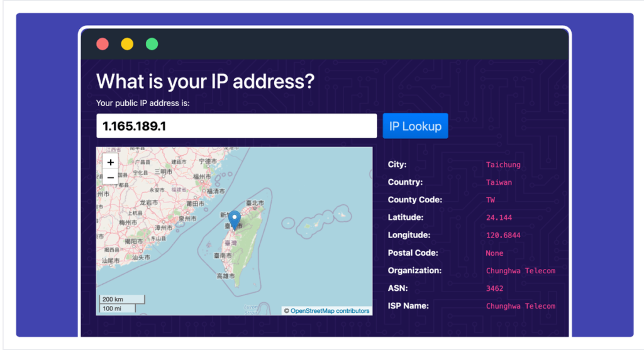Click the yellow window minimize dot

pos(127,44)
